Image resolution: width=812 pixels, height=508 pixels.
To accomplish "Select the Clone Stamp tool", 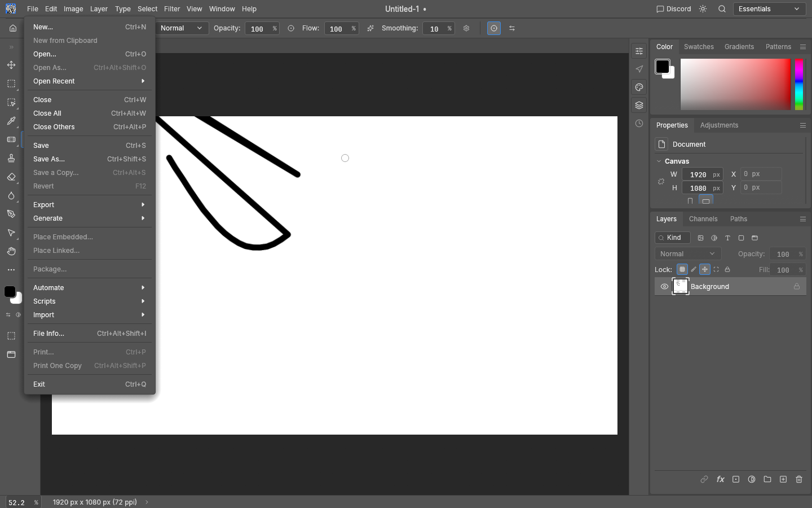I will click(x=11, y=158).
